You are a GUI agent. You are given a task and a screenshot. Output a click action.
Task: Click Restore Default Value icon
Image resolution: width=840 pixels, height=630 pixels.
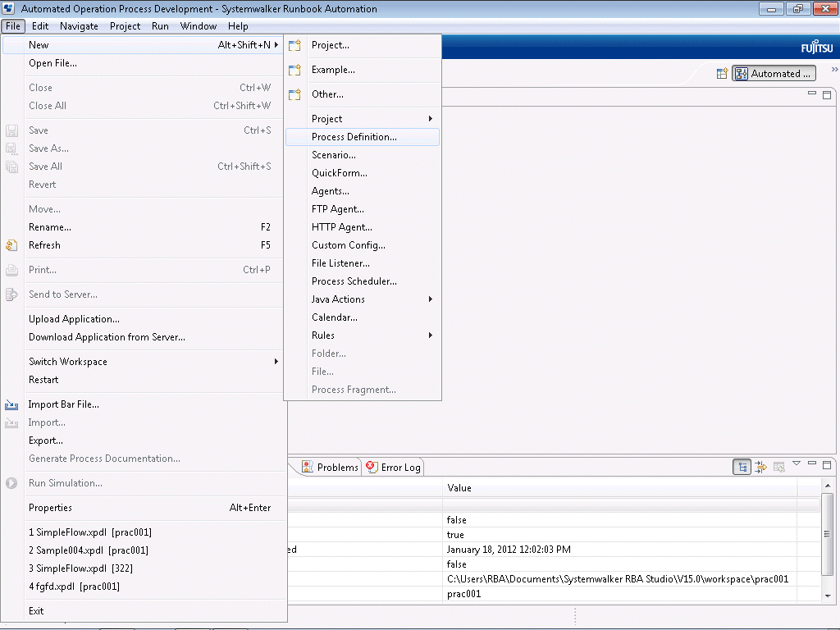point(779,467)
